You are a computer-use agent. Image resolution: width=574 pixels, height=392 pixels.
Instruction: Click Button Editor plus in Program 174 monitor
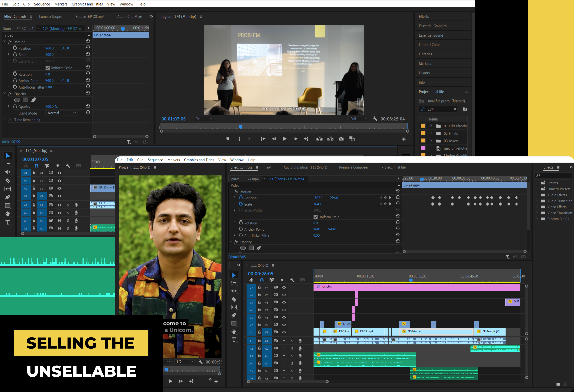coord(404,139)
